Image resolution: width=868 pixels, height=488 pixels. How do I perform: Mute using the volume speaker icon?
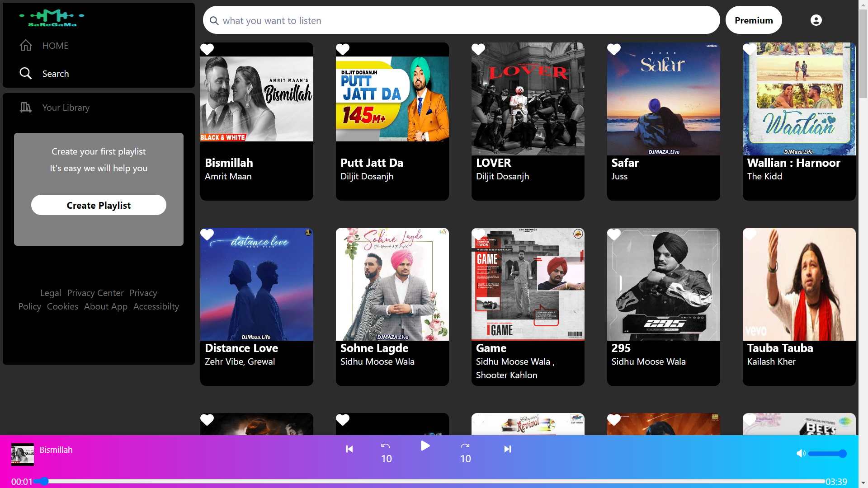pos(801,454)
